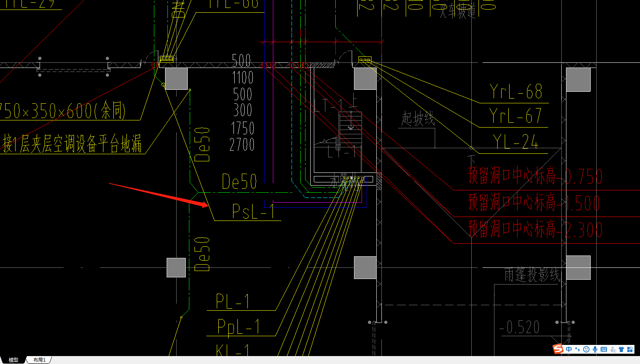Viewport: 640px width, 364px height.
Task: Click the dimension value 2700
Action: pyautogui.click(x=242, y=144)
